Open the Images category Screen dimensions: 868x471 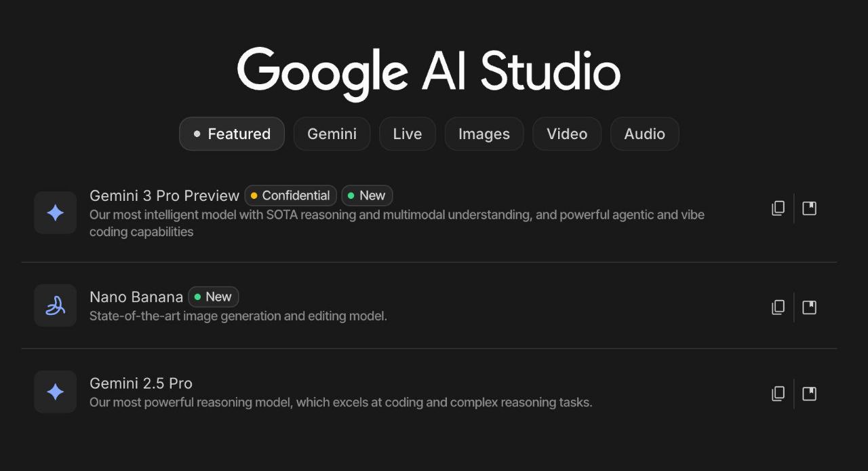(x=484, y=134)
